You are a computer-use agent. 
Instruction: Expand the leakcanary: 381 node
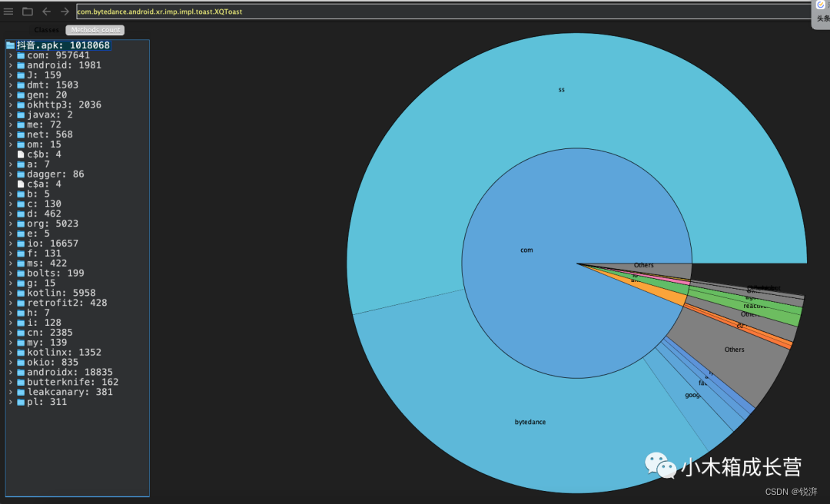pyautogui.click(x=10, y=393)
